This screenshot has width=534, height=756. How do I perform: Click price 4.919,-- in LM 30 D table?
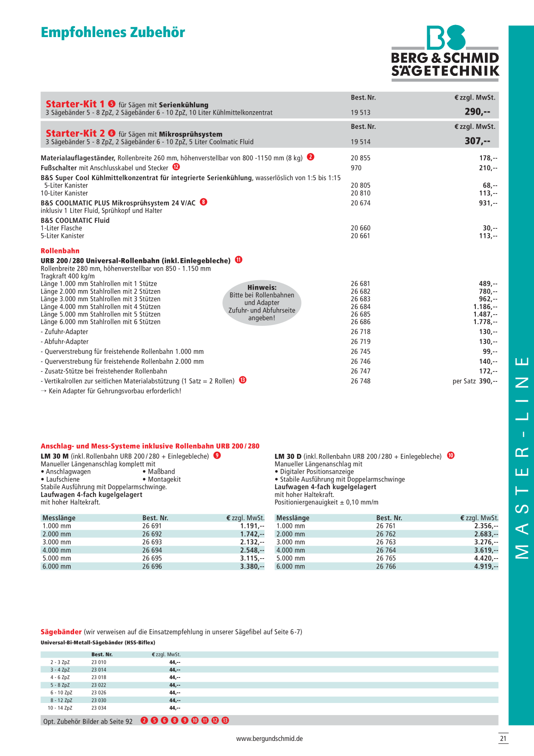click(486, 566)
